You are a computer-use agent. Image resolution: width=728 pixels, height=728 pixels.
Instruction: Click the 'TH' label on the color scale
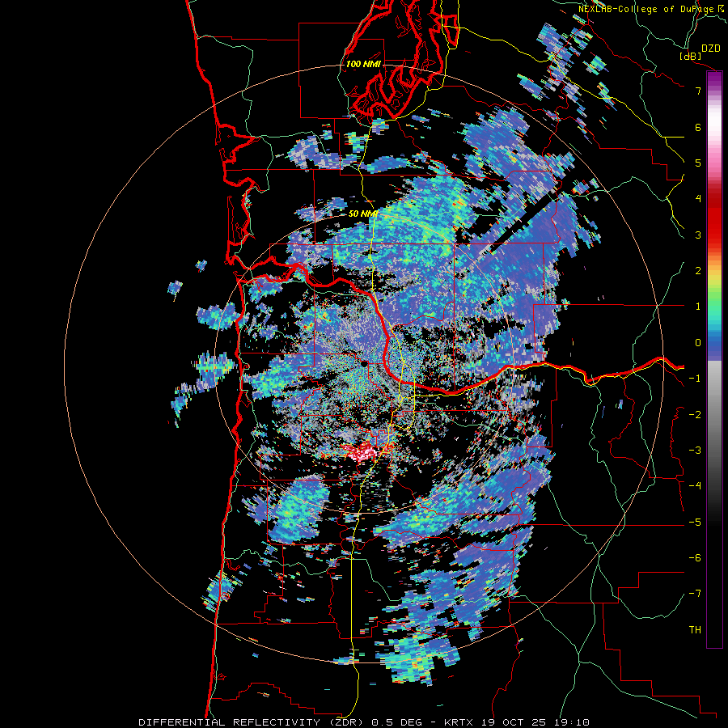point(695,630)
